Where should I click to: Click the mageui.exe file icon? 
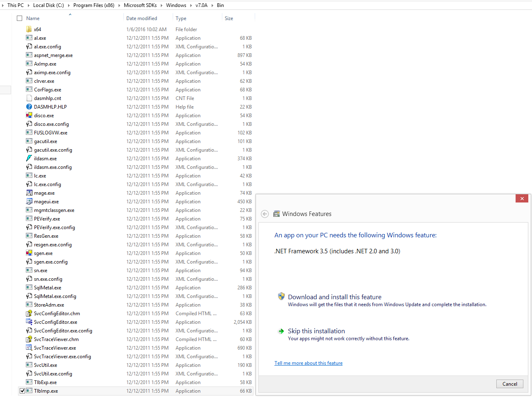tap(29, 201)
